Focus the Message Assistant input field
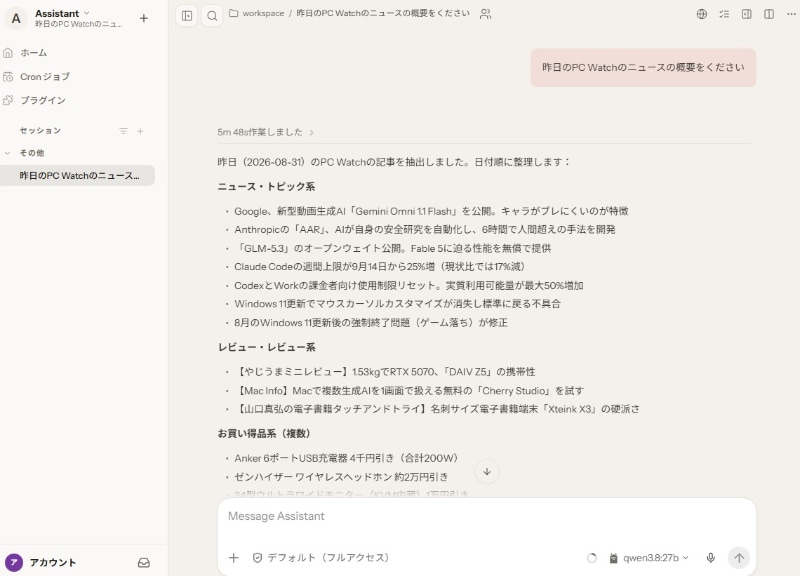This screenshot has height=576, width=800. 487,516
